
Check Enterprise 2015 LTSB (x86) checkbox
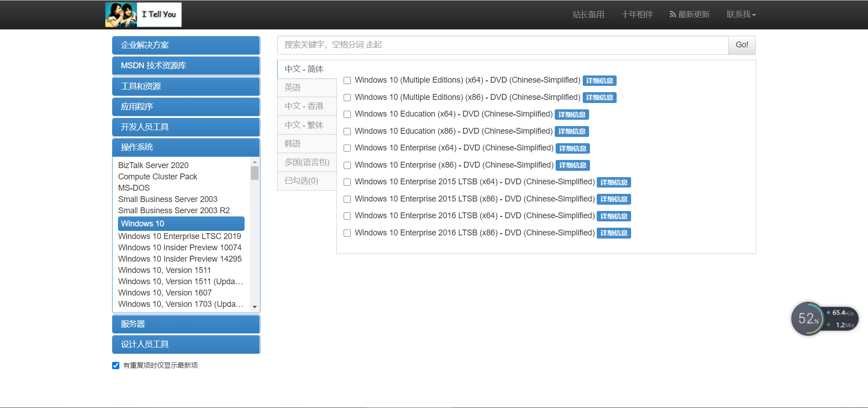click(x=347, y=199)
